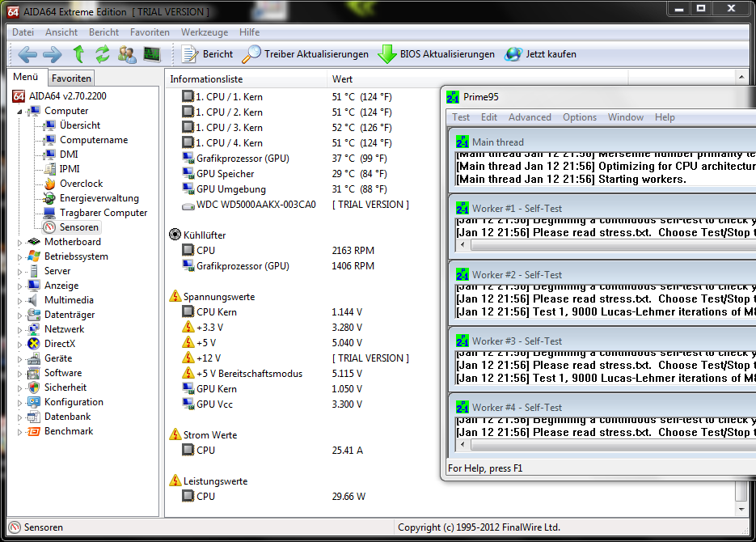Select AIDA64 v2.70.2200 root node
This screenshot has width=756, height=542.
[67, 96]
